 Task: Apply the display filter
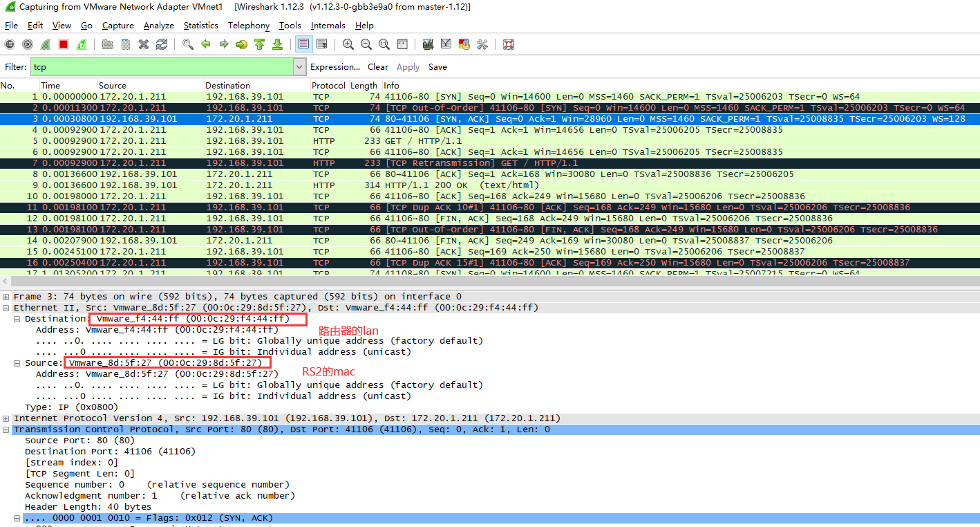(408, 67)
